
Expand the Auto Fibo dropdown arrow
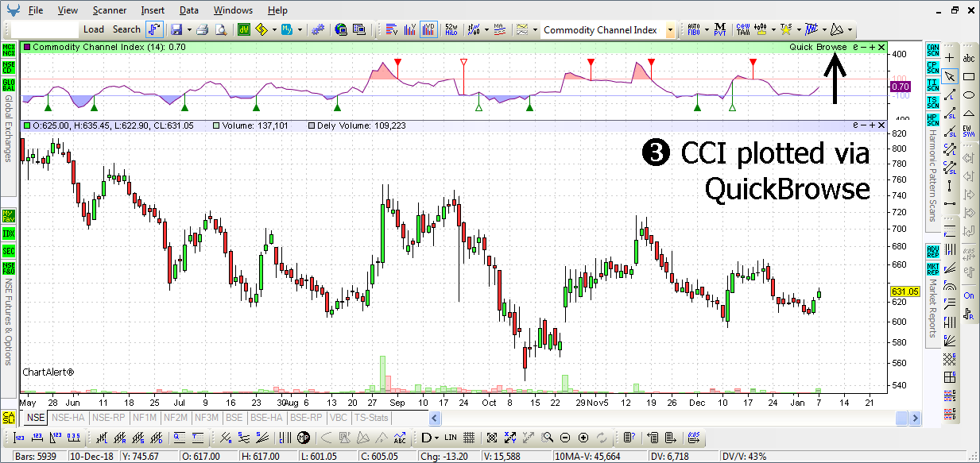click(x=705, y=29)
